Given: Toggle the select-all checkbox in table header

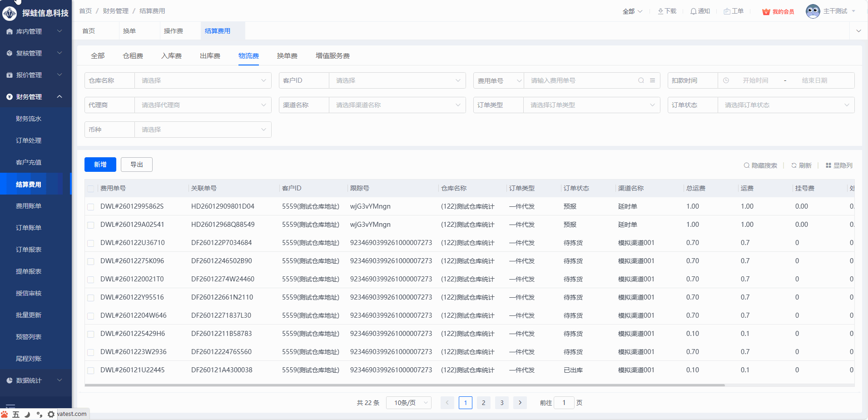Looking at the screenshot, I should click(x=91, y=189).
